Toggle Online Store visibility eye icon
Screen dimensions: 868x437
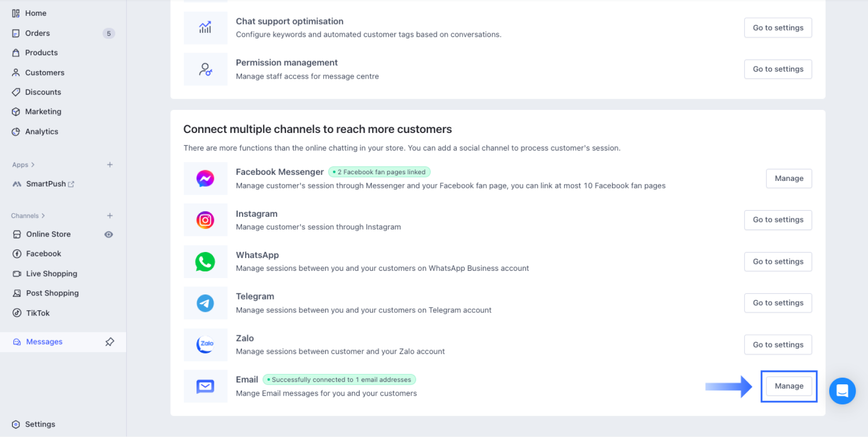(108, 234)
